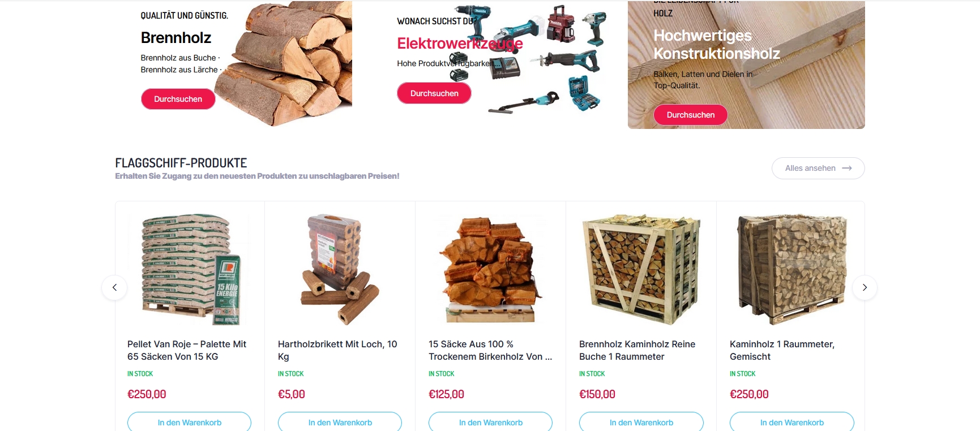Open the Alles ansehen link

[x=818, y=168]
